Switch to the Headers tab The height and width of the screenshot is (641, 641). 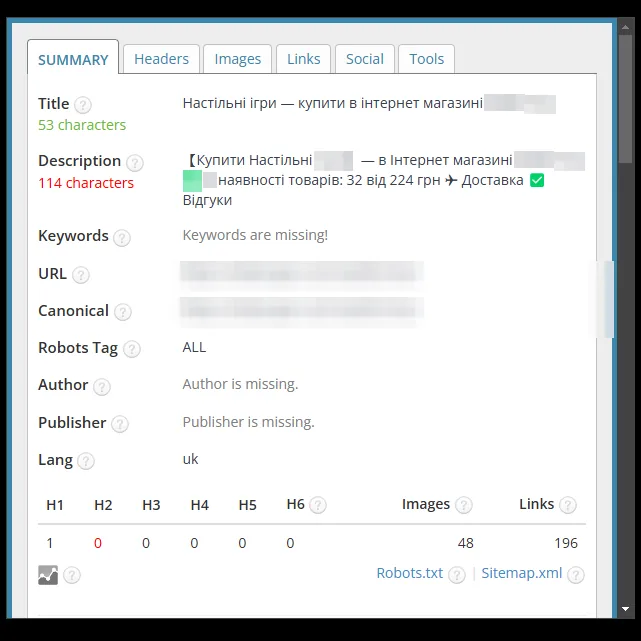pos(161,59)
